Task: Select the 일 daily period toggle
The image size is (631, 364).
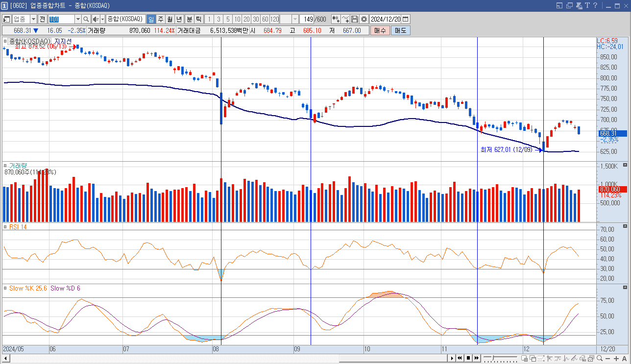Action: point(151,19)
